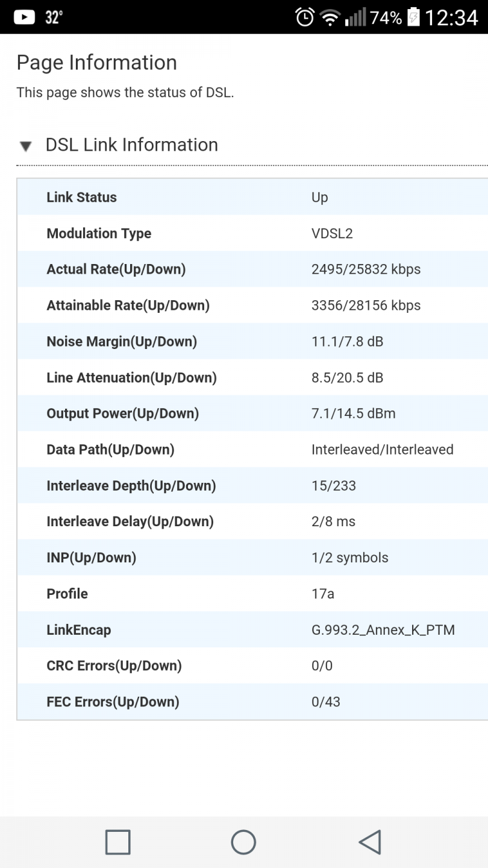The height and width of the screenshot is (868, 488).
Task: Tap the Profile value 17a
Action: pyautogui.click(x=323, y=594)
